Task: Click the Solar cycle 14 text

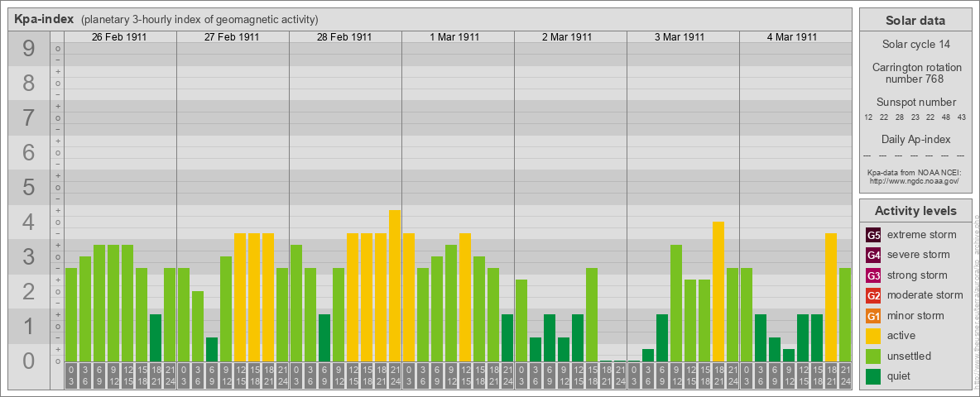Action: tap(915, 45)
